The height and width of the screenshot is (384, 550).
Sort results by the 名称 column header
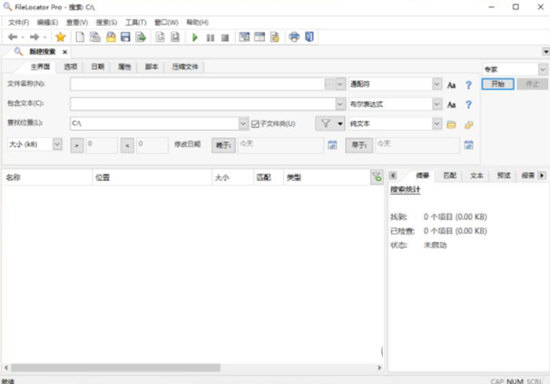47,177
